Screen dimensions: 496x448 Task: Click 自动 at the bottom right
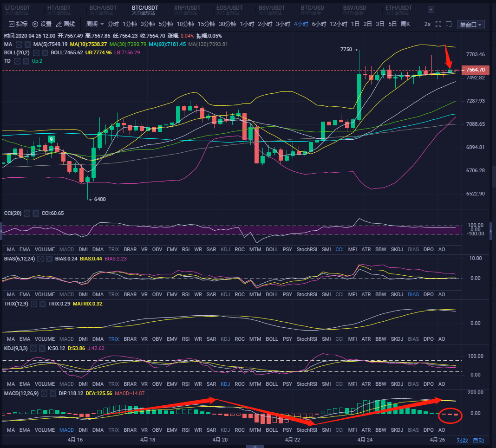tap(478, 440)
